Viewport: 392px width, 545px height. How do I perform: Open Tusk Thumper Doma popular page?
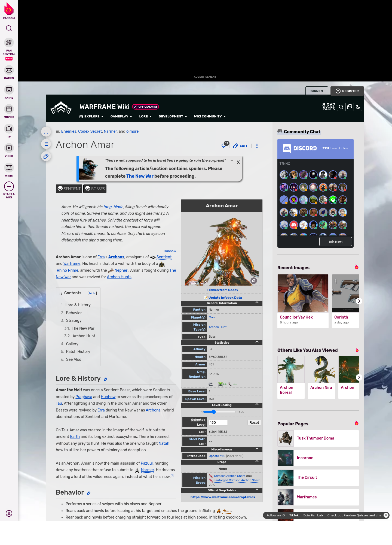pyautogui.click(x=318, y=438)
